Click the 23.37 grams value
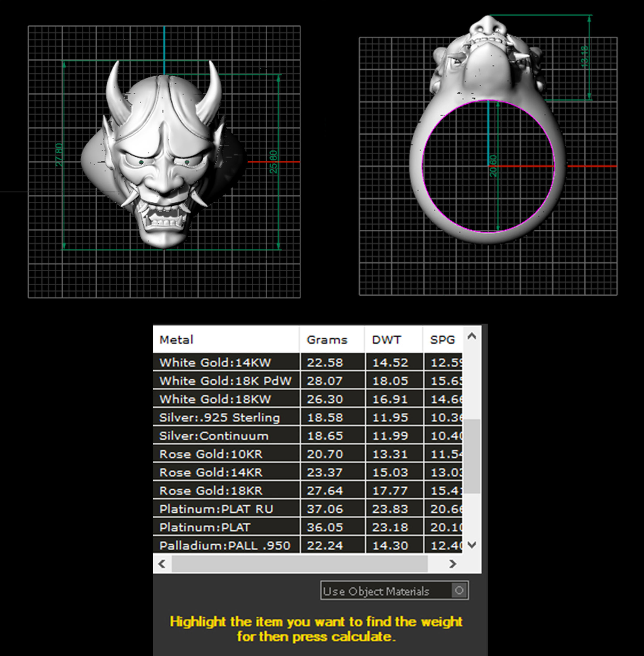644x656 pixels. tap(325, 472)
